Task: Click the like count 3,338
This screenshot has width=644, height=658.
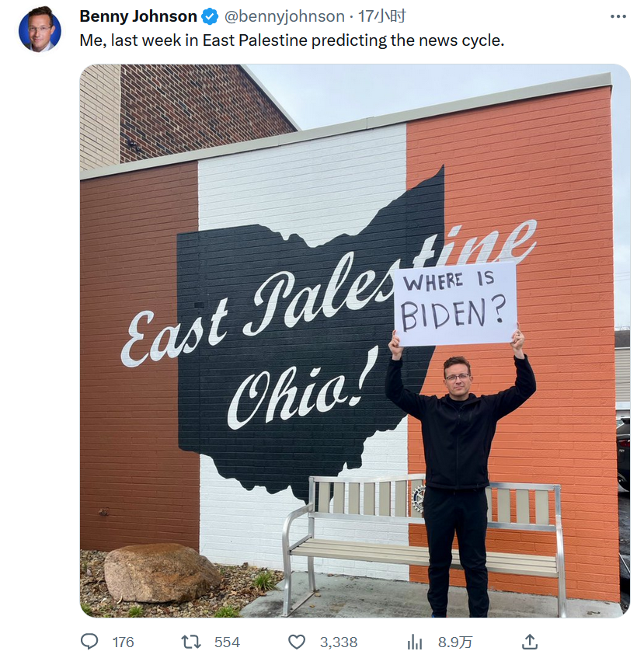Action: [x=339, y=642]
